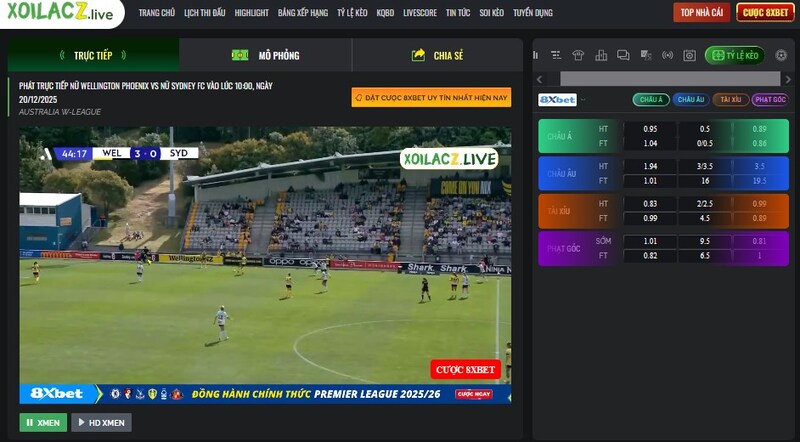800x442 pixels.
Task: Click the gray horizontal scrollbar in odds panel
Action: tap(669, 78)
